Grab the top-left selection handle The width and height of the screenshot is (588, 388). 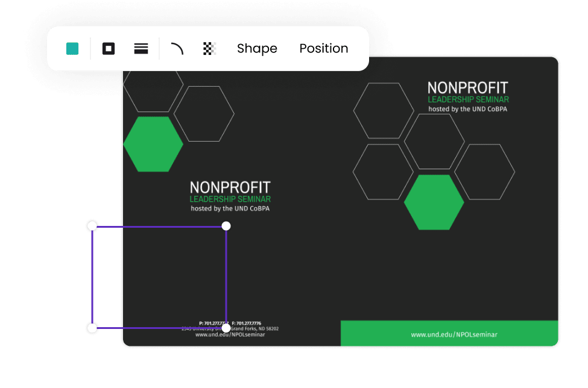click(92, 226)
